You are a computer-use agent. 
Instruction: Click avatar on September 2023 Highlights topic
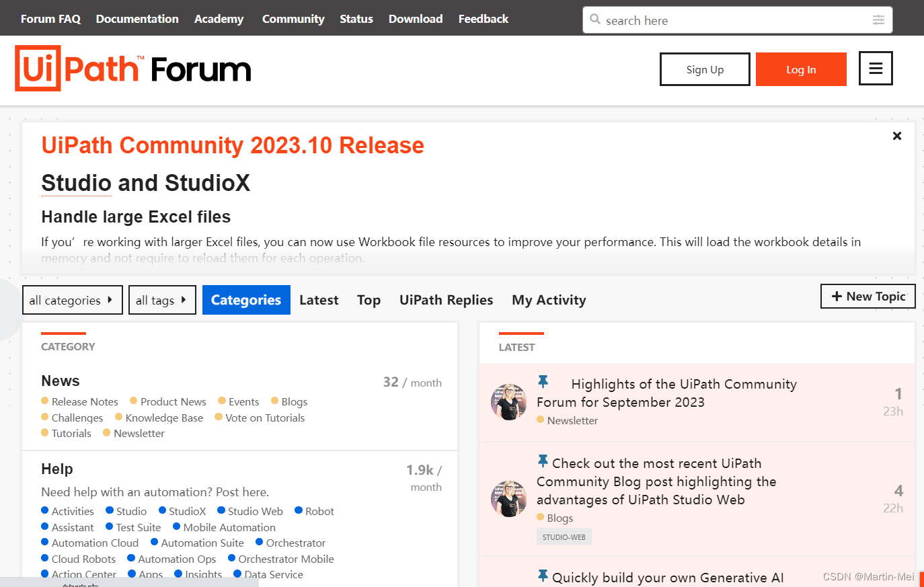508,402
